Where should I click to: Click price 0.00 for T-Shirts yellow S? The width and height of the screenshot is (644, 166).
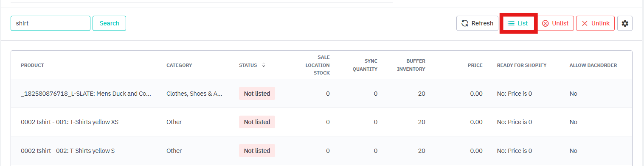click(476, 151)
